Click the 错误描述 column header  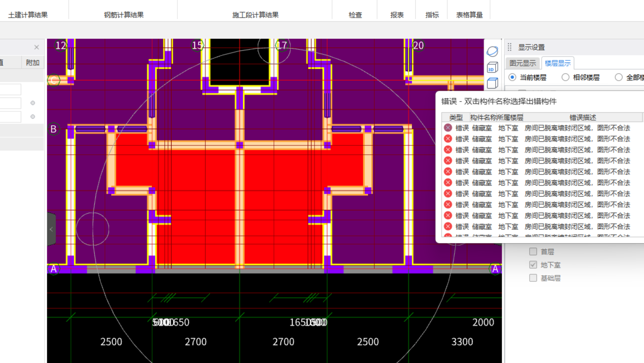coord(583,117)
